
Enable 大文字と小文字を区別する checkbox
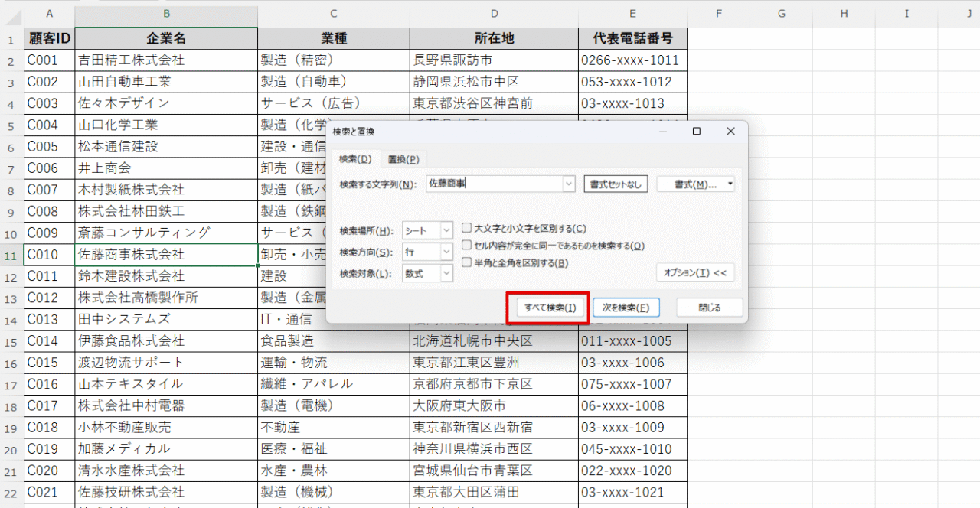(x=467, y=228)
